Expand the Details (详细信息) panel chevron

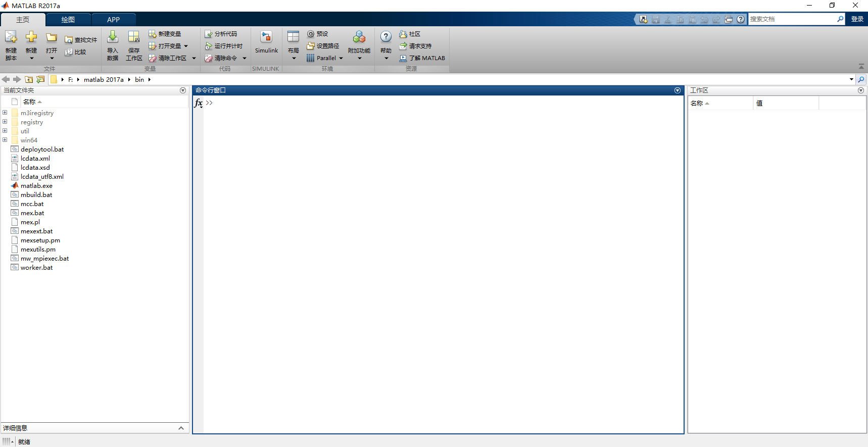pos(181,428)
